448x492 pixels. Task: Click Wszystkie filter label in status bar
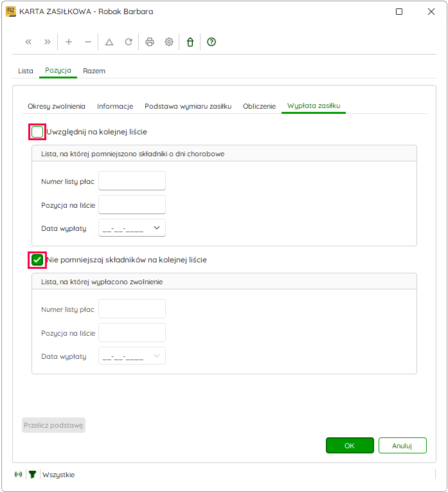pos(58,475)
